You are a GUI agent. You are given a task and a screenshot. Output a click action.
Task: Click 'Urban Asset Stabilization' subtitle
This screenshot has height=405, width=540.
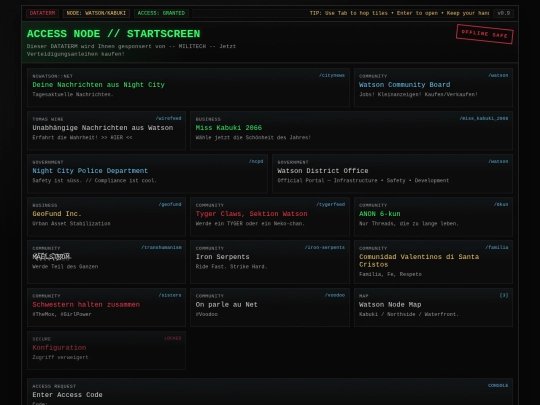(71, 224)
